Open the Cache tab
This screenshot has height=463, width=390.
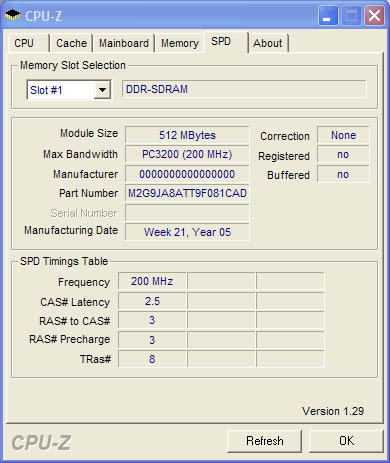tap(71, 43)
